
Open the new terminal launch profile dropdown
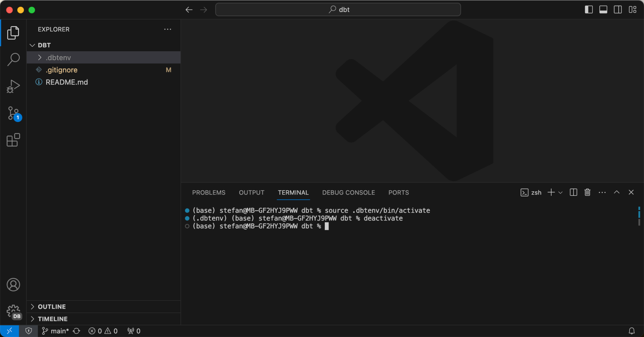pyautogui.click(x=560, y=192)
